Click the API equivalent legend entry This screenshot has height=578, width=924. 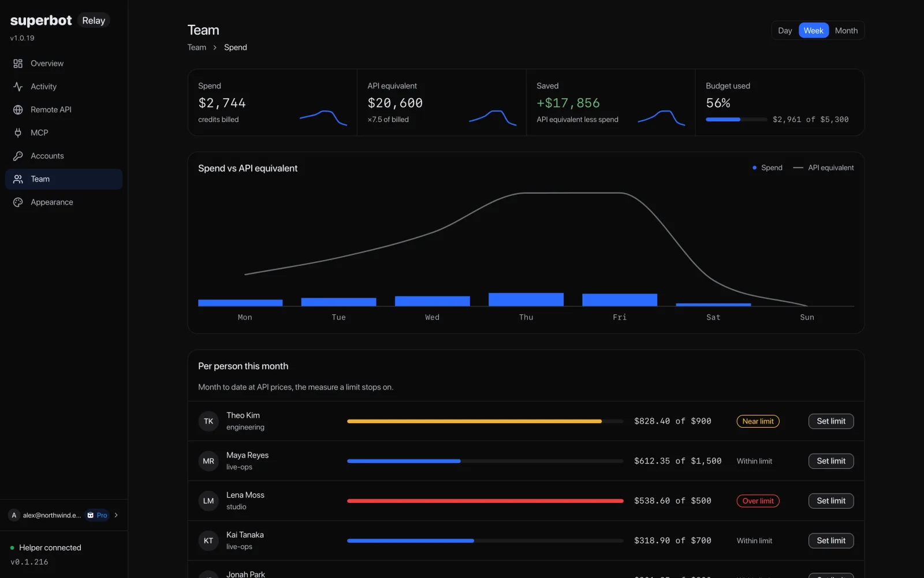click(x=824, y=168)
